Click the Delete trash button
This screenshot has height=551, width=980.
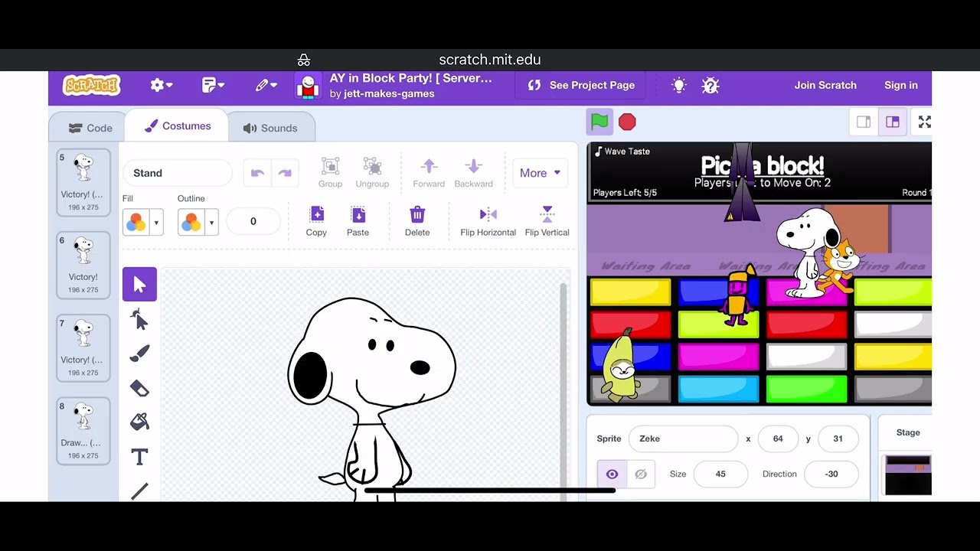coord(417,221)
